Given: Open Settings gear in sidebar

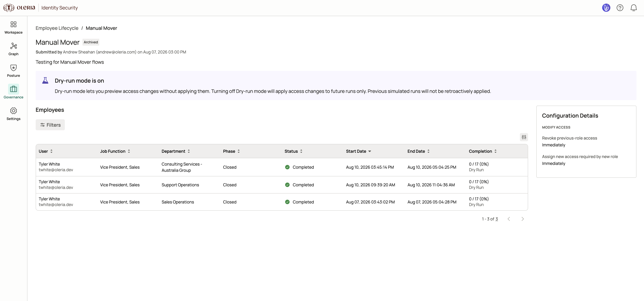Looking at the screenshot, I should pyautogui.click(x=14, y=114).
